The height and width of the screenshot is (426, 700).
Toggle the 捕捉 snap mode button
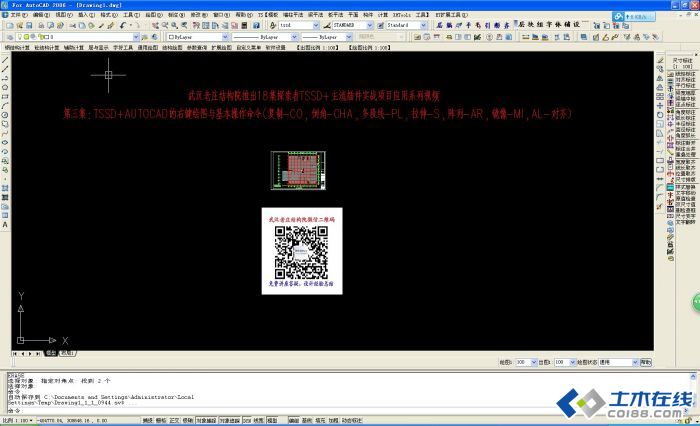[147, 420]
